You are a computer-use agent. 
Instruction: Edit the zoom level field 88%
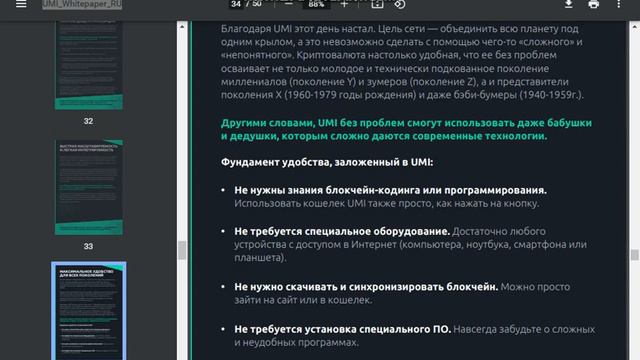pyautogui.click(x=316, y=4)
